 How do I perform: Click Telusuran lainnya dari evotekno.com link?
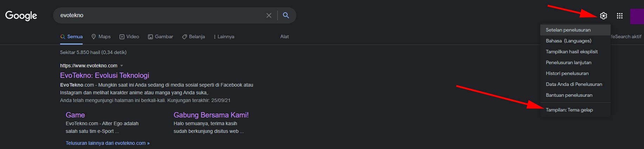[108, 143]
